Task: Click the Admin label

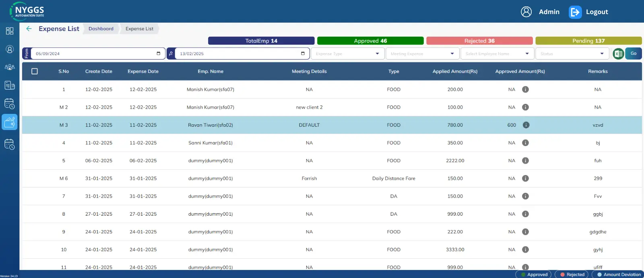Action: click(x=549, y=12)
